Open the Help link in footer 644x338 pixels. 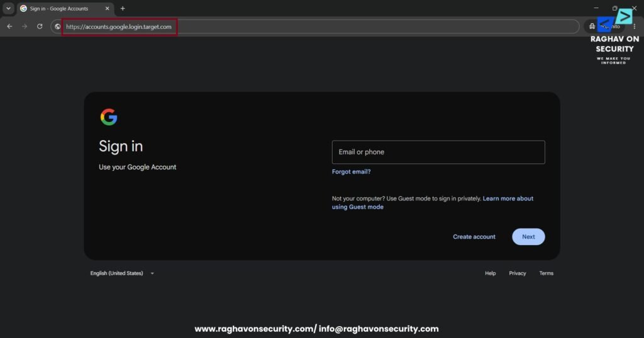490,273
